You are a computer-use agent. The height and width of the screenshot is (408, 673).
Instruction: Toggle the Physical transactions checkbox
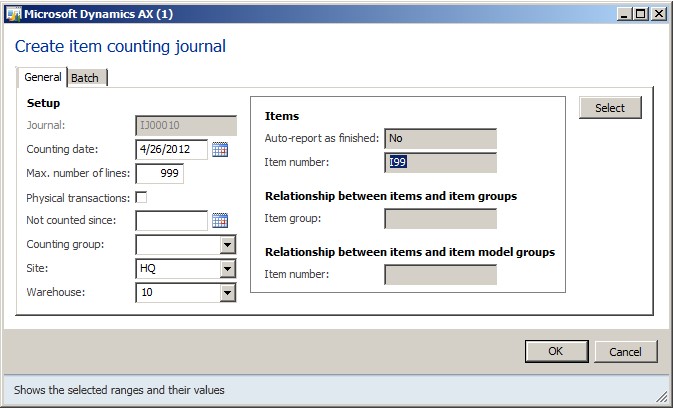141,197
